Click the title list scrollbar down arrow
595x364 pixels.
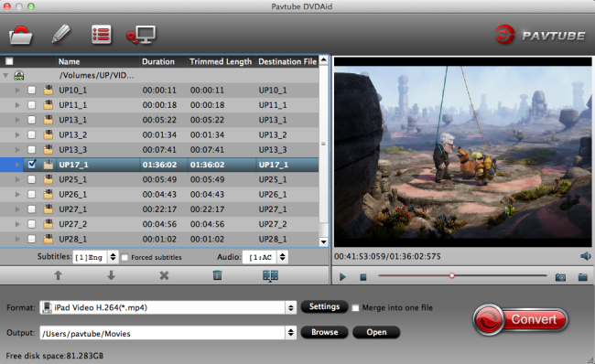coord(324,241)
